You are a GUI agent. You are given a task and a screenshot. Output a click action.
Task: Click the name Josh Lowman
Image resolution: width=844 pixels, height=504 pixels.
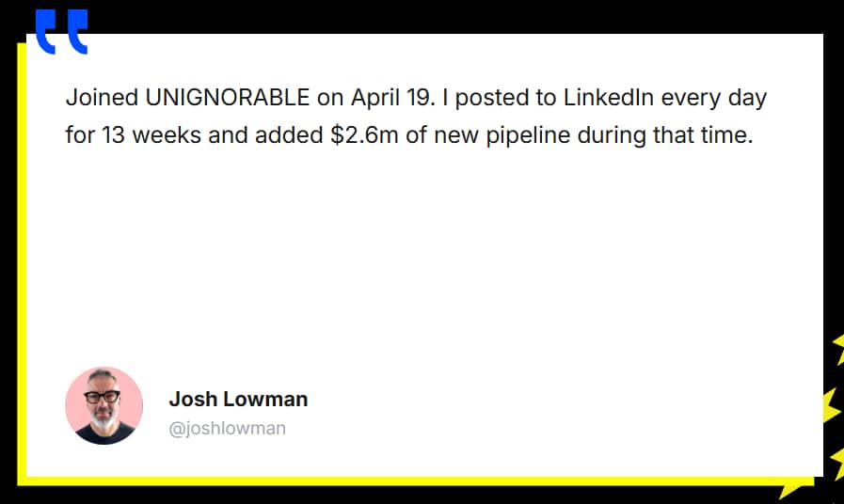(x=238, y=399)
